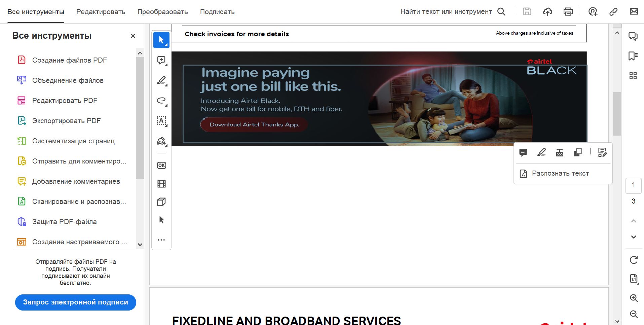Click the Download Airtel Thanks App banner button
This screenshot has height=325, width=644.
254,124
